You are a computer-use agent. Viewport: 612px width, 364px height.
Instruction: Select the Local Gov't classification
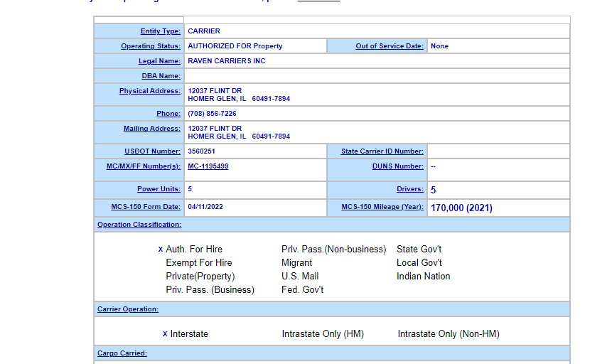click(x=419, y=263)
